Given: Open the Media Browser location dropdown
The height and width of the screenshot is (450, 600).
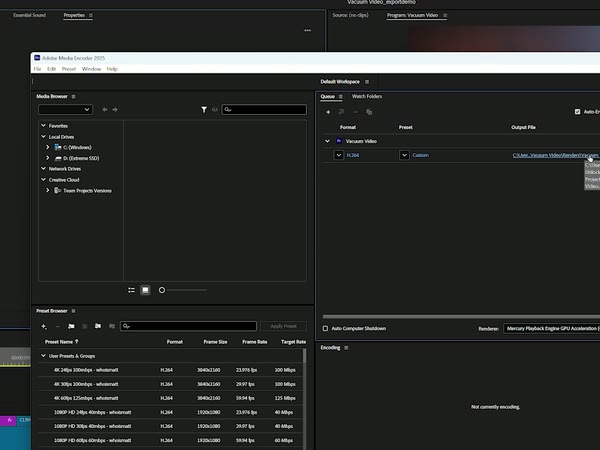Looking at the screenshot, I should click(65, 109).
